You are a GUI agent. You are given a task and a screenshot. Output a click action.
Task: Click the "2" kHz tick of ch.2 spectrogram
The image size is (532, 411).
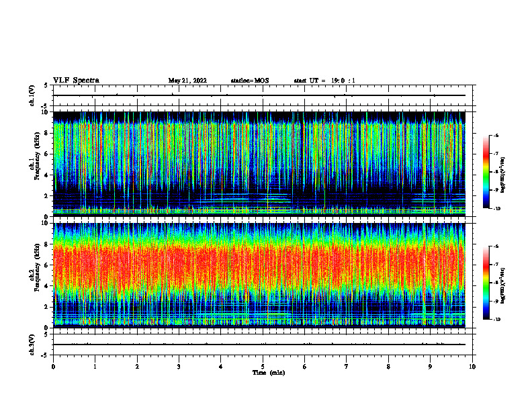(46, 307)
